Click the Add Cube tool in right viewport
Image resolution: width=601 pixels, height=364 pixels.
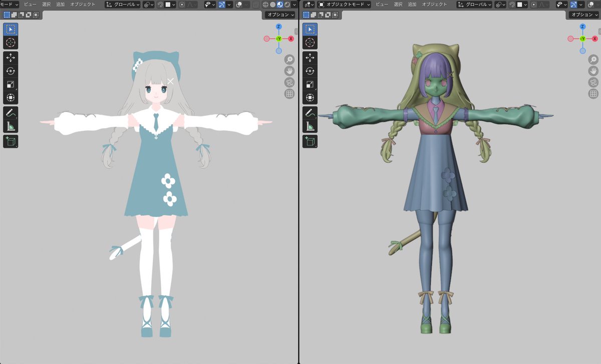click(310, 141)
